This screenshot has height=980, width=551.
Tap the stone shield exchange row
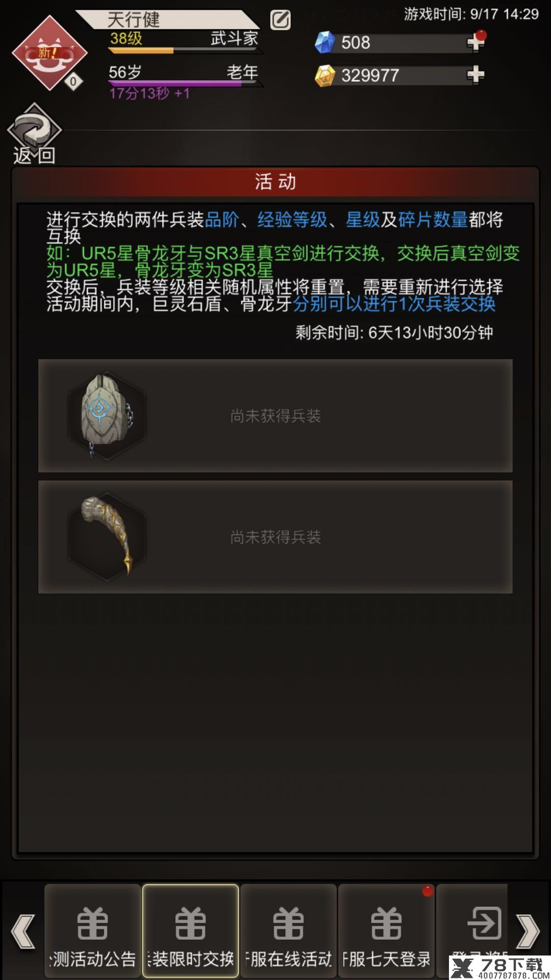click(275, 416)
